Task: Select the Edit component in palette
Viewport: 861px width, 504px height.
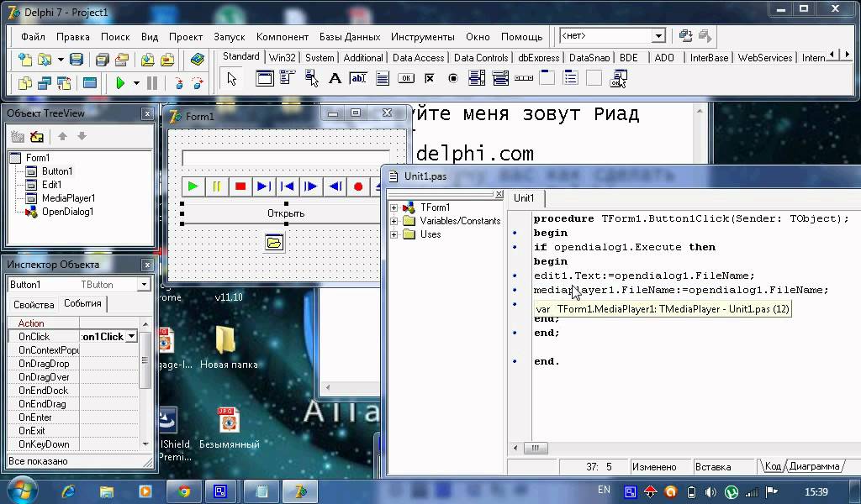Action: (358, 78)
